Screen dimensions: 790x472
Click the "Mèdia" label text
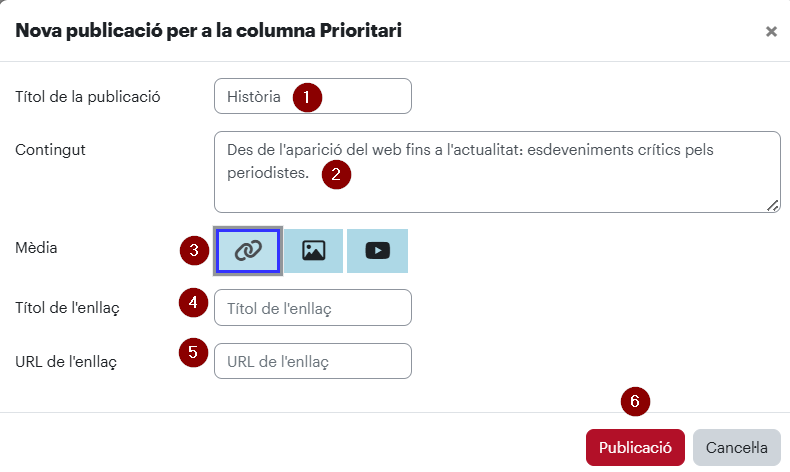click(36, 248)
